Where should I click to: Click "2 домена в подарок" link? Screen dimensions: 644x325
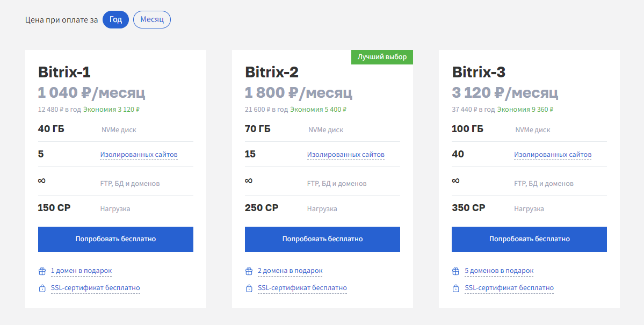click(x=290, y=271)
